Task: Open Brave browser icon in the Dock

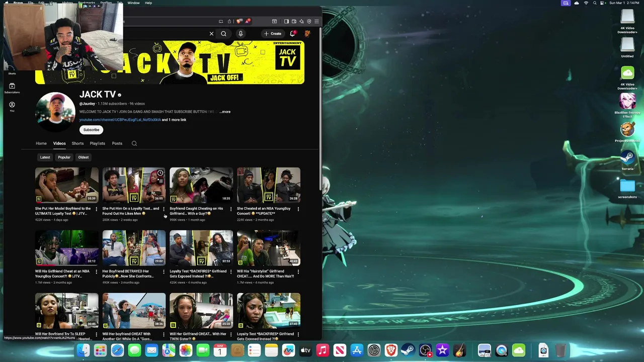Action: pos(391,350)
